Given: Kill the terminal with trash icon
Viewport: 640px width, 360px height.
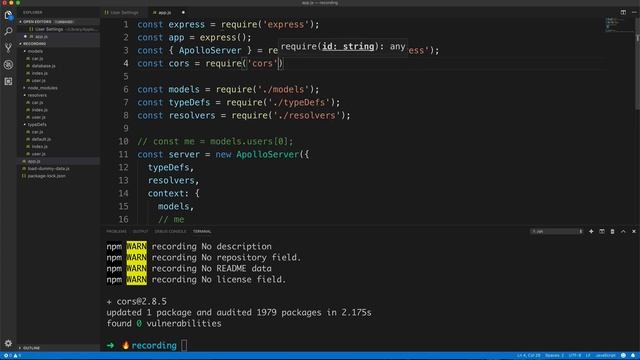Looking at the screenshot, I should [x=612, y=231].
